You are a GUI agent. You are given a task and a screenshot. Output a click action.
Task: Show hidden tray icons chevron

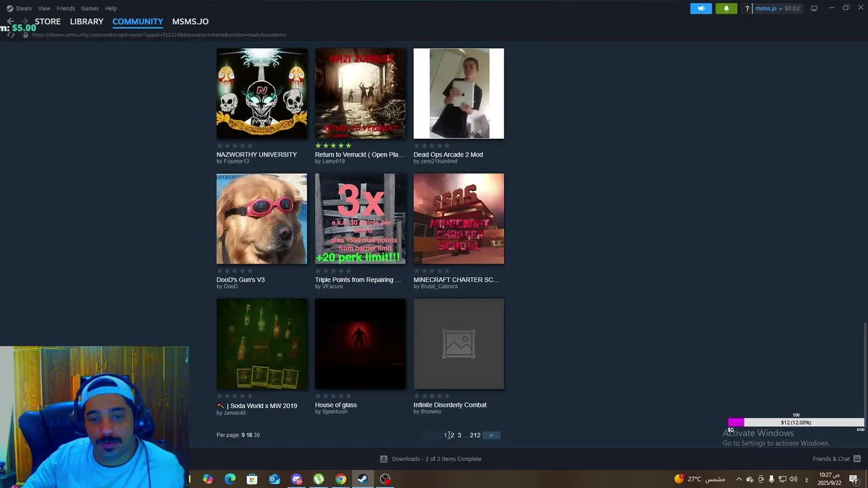tap(738, 479)
